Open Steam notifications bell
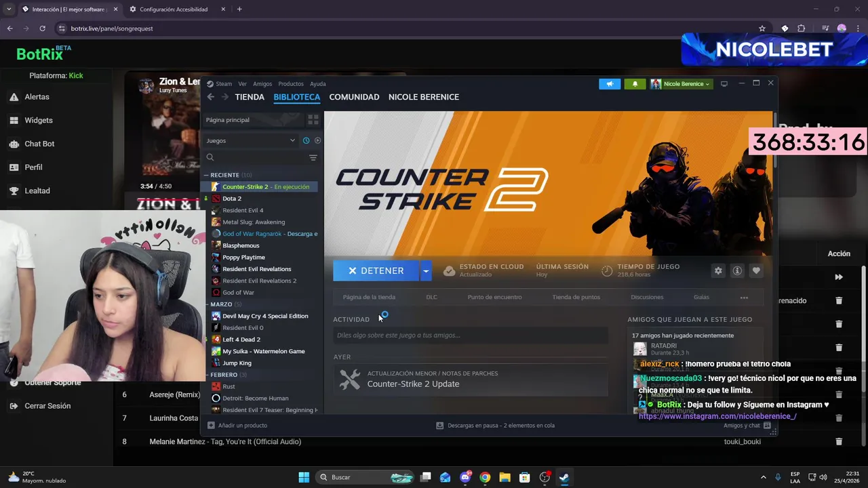This screenshot has width=868, height=488. point(635,84)
